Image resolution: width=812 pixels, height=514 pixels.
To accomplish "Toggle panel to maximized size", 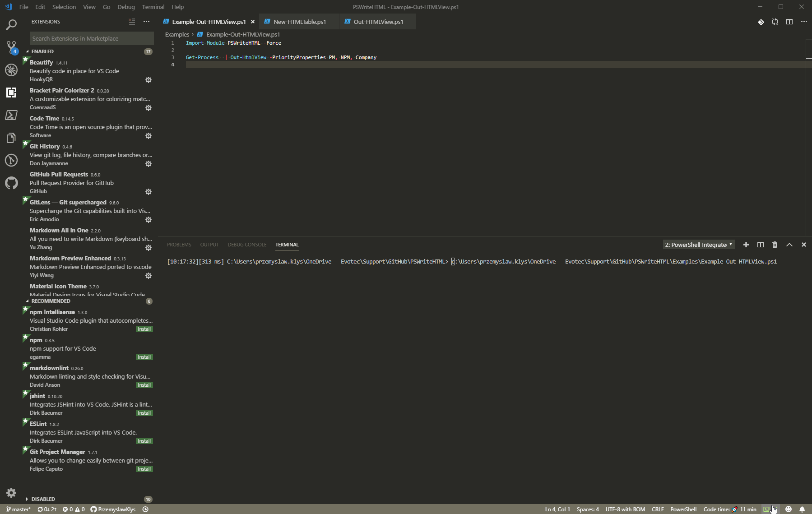I will 789,245.
